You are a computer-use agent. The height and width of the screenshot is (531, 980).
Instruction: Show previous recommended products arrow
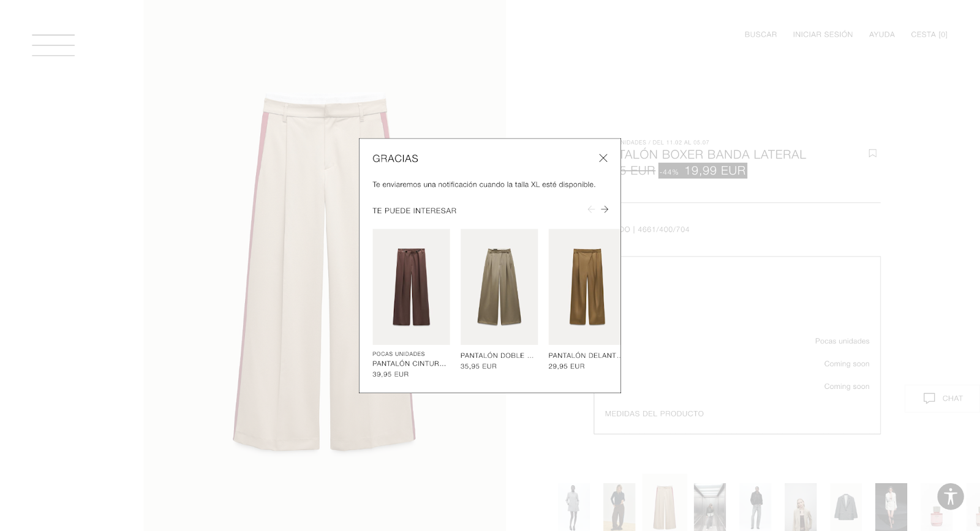[x=591, y=209]
